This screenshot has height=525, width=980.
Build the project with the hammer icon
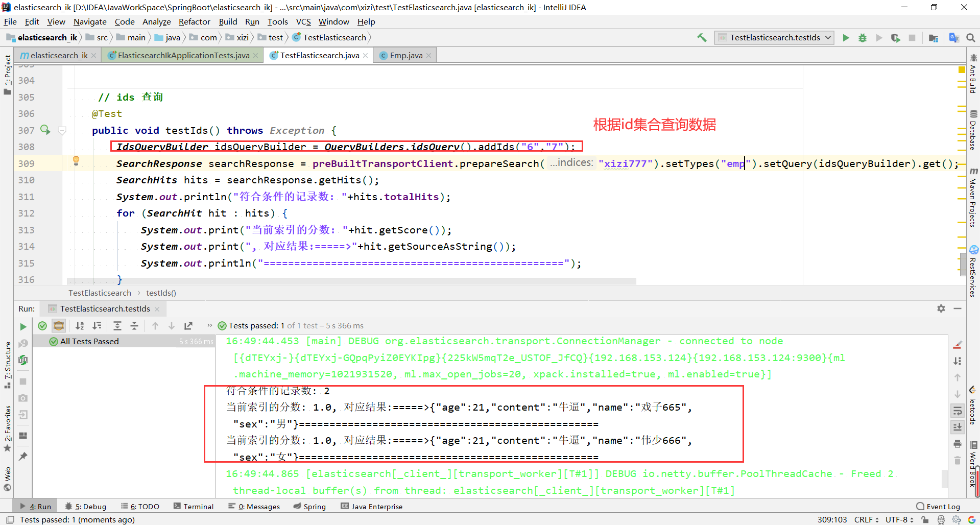tap(702, 37)
